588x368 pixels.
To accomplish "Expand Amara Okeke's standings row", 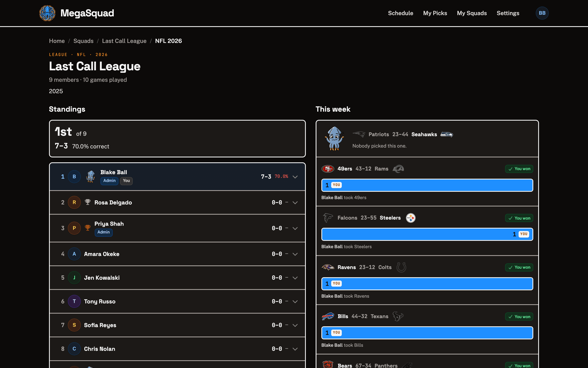I will point(295,254).
